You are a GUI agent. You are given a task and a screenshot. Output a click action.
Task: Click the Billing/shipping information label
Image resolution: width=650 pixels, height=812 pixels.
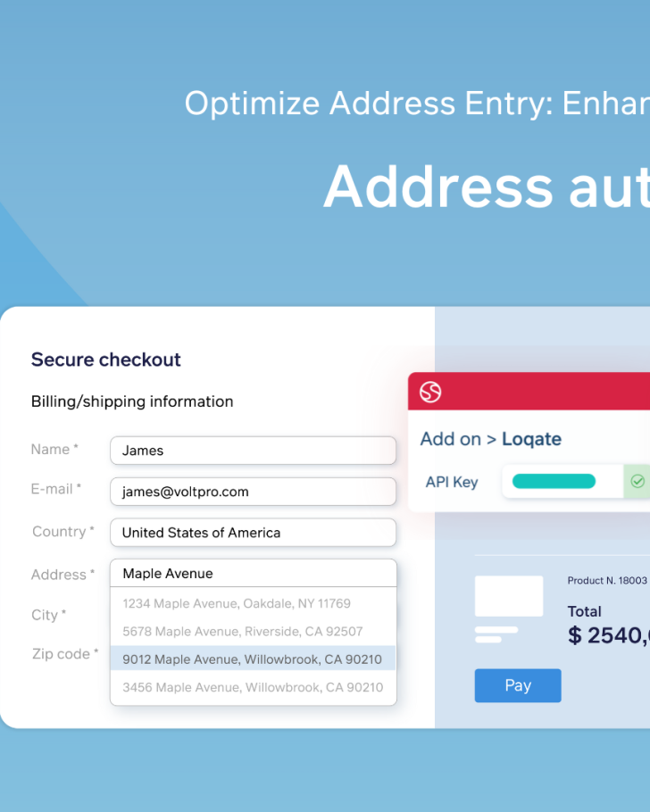(132, 402)
